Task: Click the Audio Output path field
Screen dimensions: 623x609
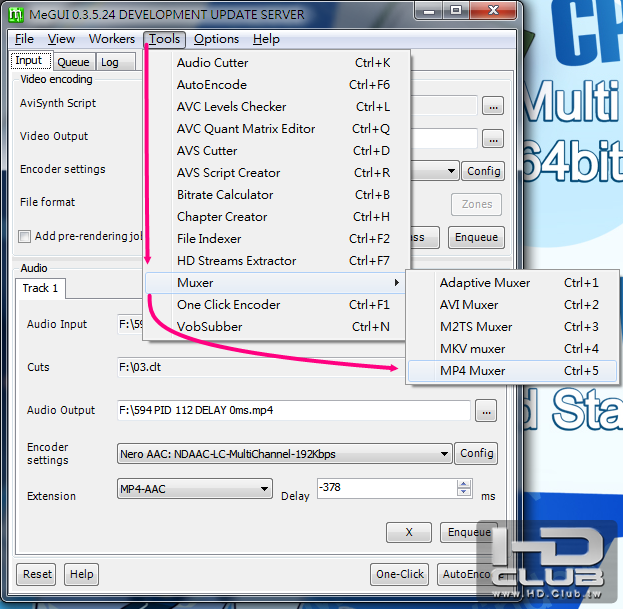Action: (x=294, y=410)
